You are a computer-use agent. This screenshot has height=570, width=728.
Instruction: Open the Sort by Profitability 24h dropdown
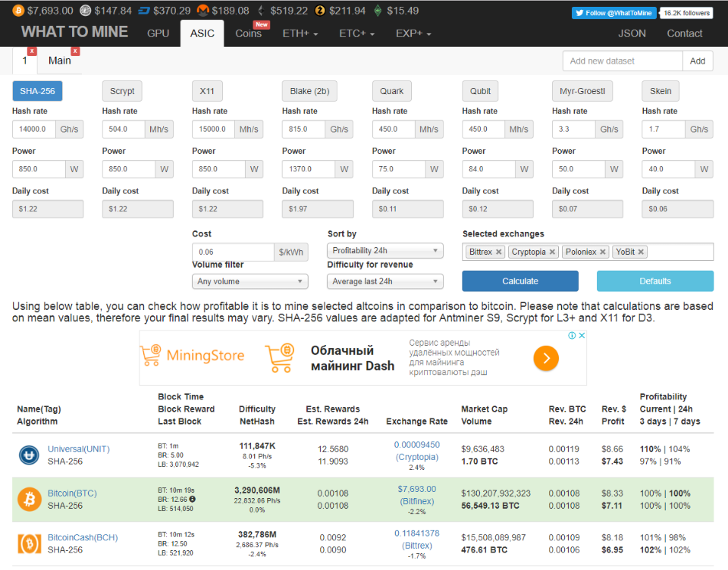385,251
